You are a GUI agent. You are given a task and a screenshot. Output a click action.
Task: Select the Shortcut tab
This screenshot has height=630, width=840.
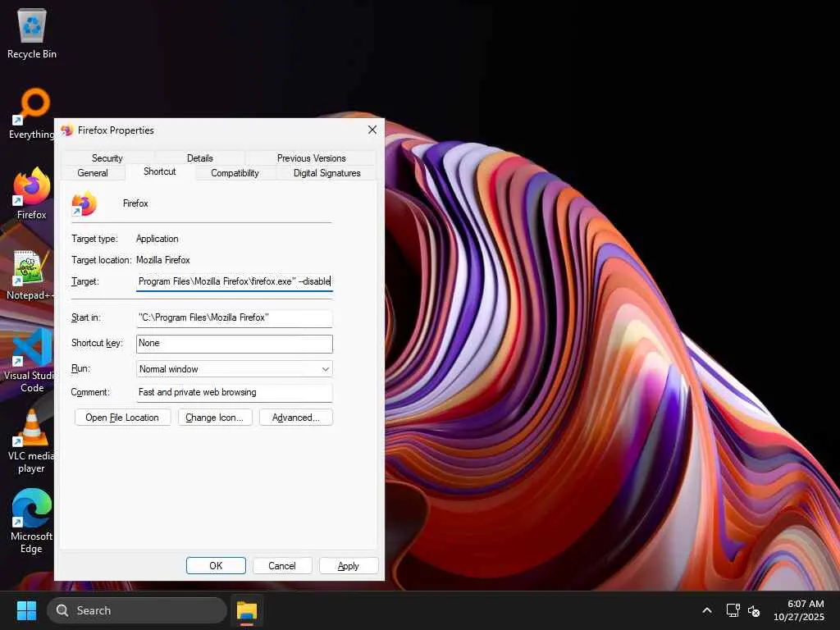[x=160, y=171]
